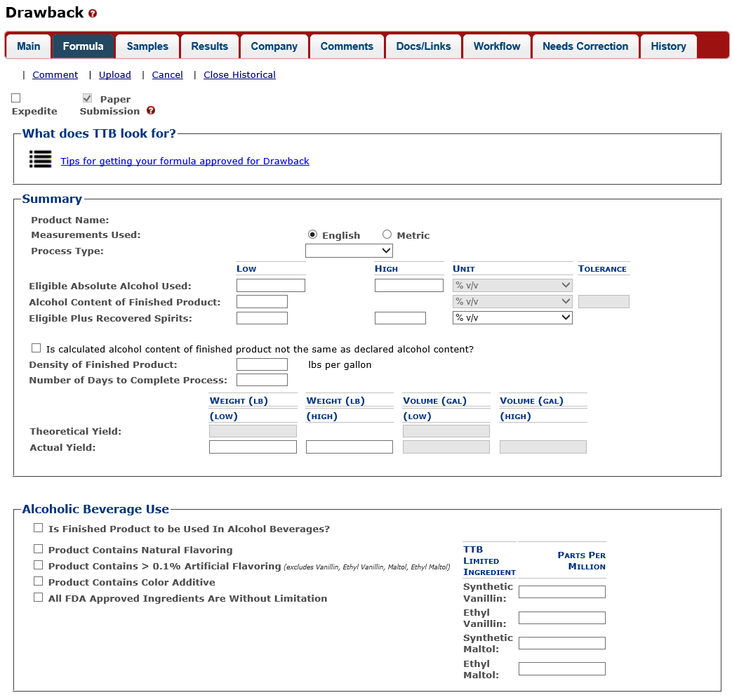Image resolution: width=732 pixels, height=700 pixels.
Task: Click the Density of Finished Product field
Action: (262, 364)
